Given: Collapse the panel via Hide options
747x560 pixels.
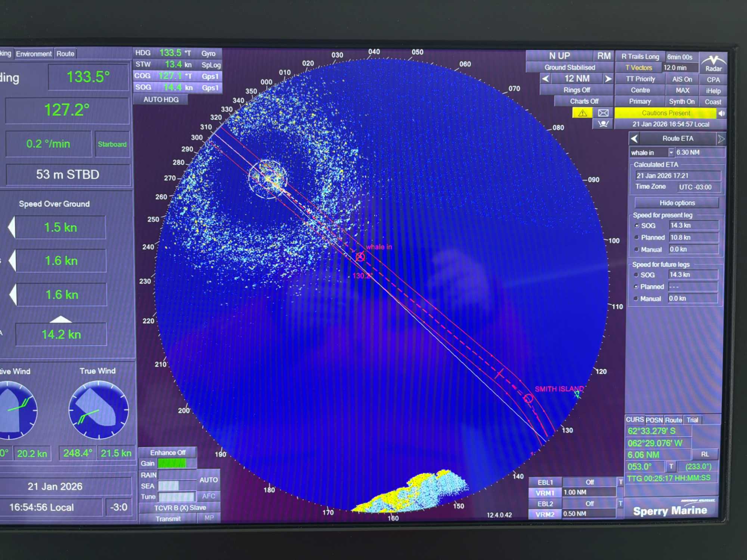Looking at the screenshot, I should (676, 203).
